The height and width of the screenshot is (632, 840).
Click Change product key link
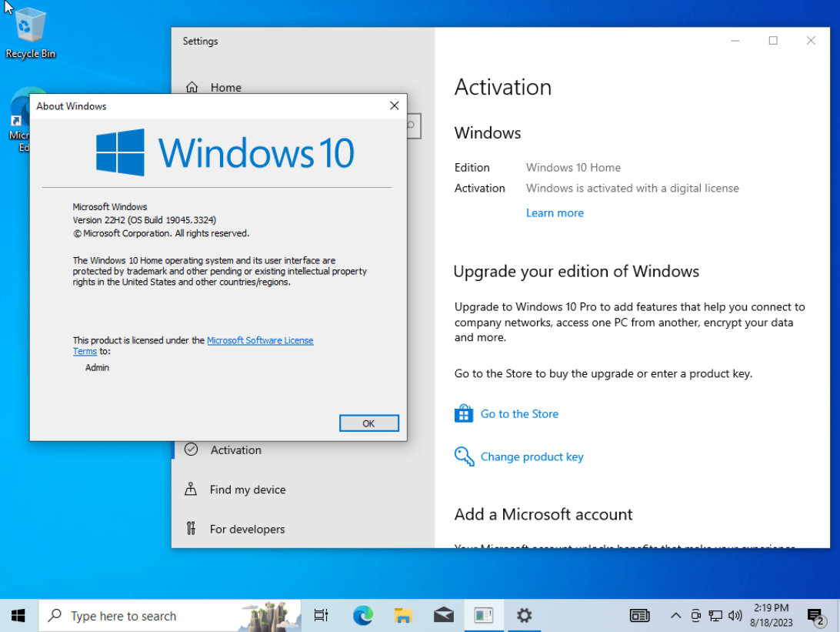(532, 456)
